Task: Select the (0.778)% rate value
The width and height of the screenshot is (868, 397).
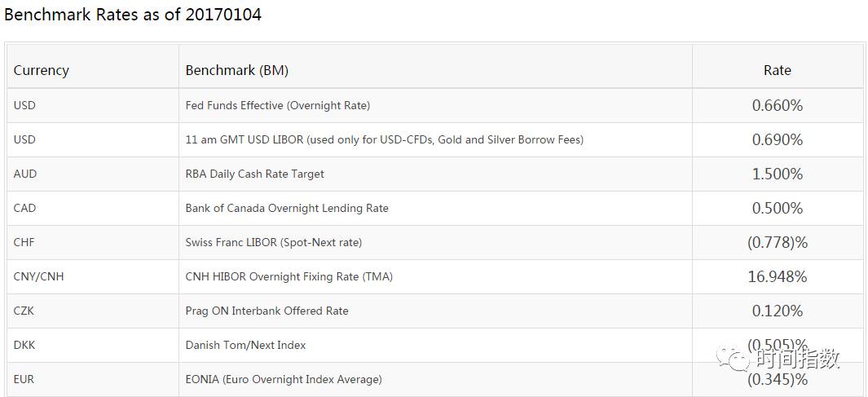Action: [x=777, y=242]
